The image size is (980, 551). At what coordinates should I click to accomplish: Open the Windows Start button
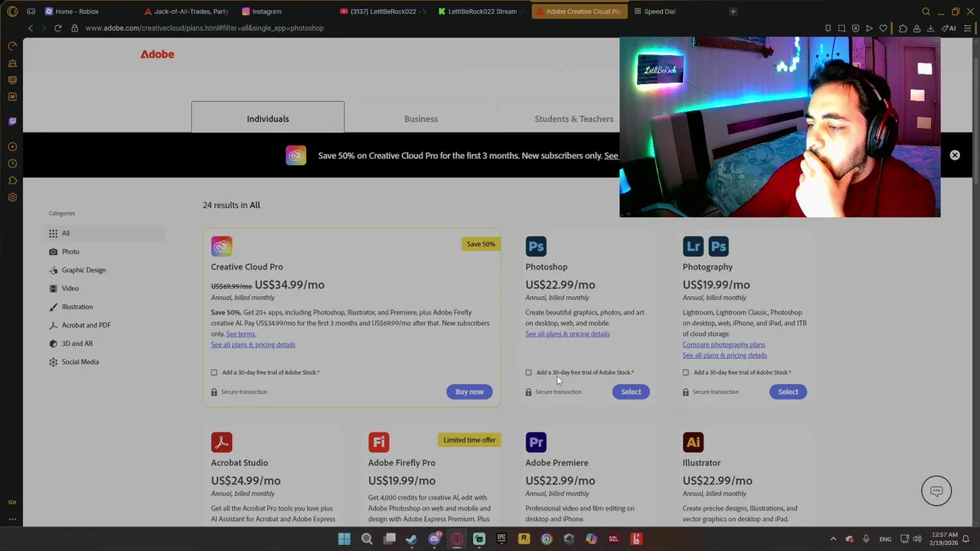point(345,539)
